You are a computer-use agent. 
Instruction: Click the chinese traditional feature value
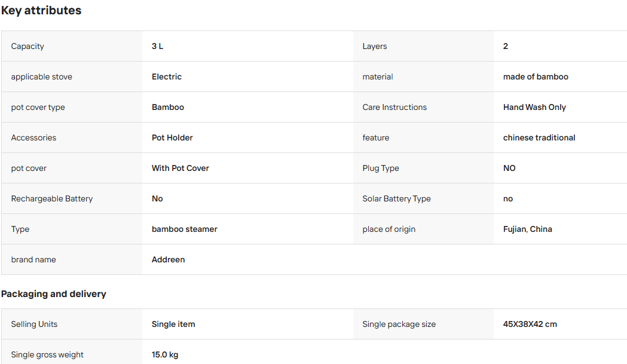click(x=539, y=137)
